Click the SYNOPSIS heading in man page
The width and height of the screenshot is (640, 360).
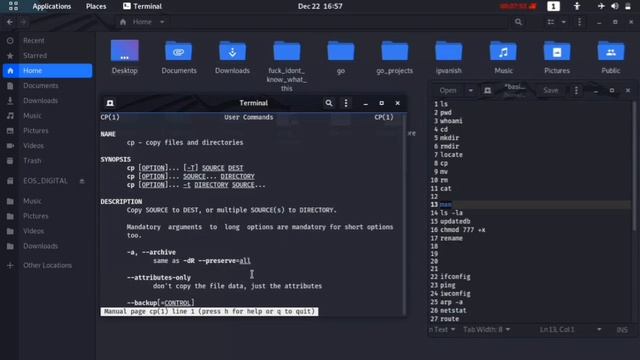click(x=116, y=160)
